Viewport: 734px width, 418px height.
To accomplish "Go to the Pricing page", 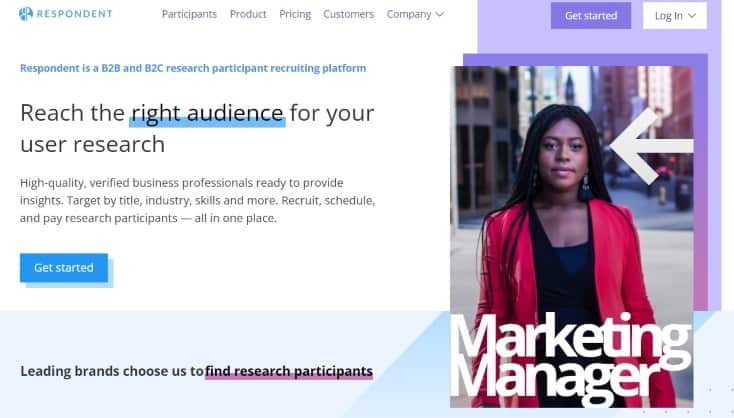I will pos(295,15).
